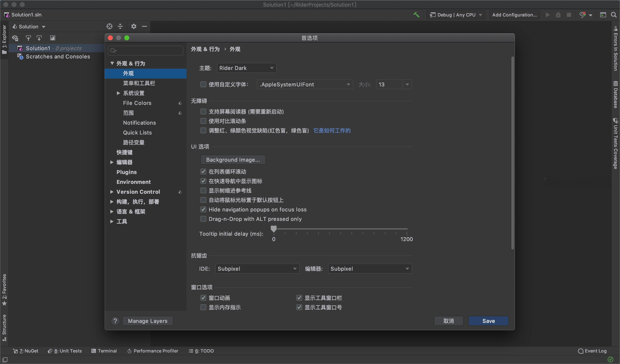Enable the 使用自定义字体 checkbox
620x364 pixels.
(x=203, y=84)
